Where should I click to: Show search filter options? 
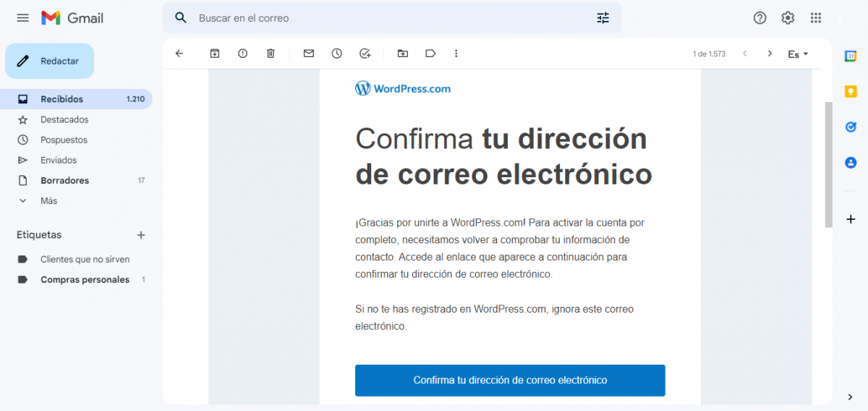pyautogui.click(x=603, y=18)
